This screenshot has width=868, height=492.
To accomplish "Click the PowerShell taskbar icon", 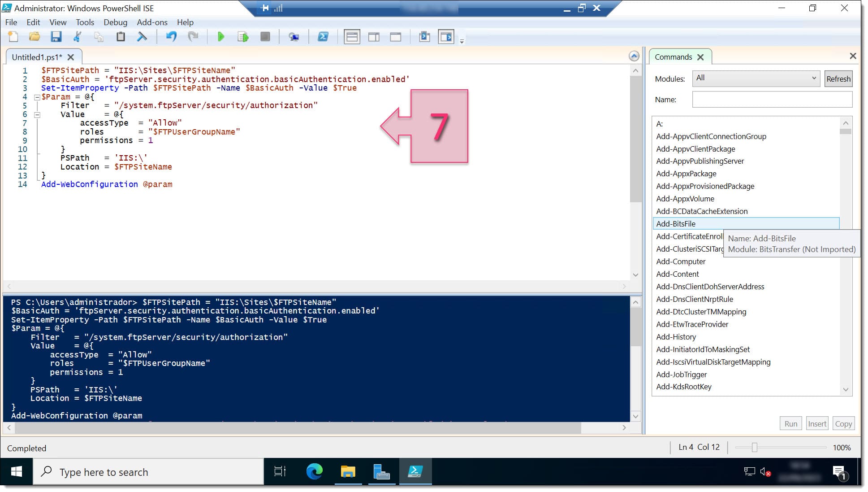I will (415, 472).
